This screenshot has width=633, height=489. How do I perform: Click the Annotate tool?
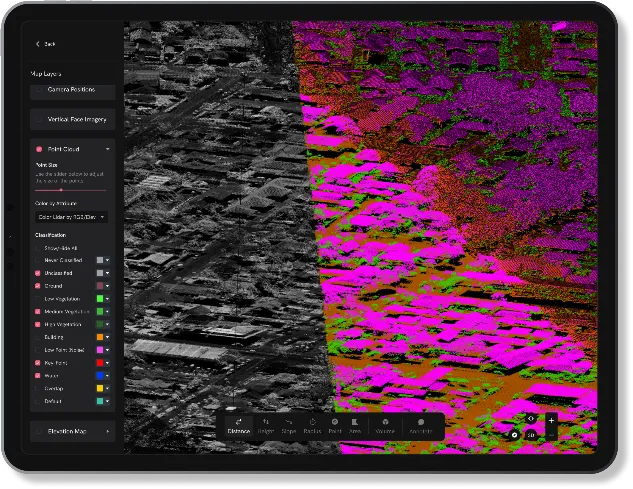(x=421, y=425)
